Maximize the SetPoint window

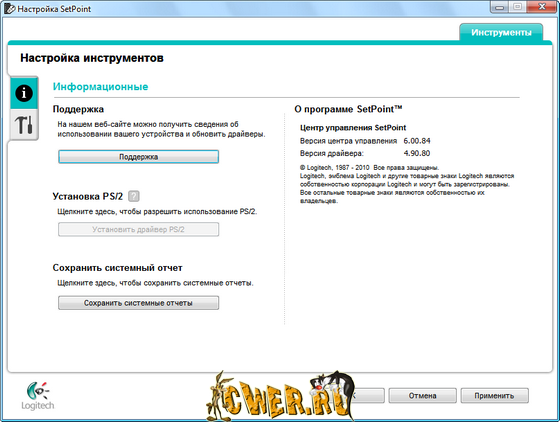(517, 7)
